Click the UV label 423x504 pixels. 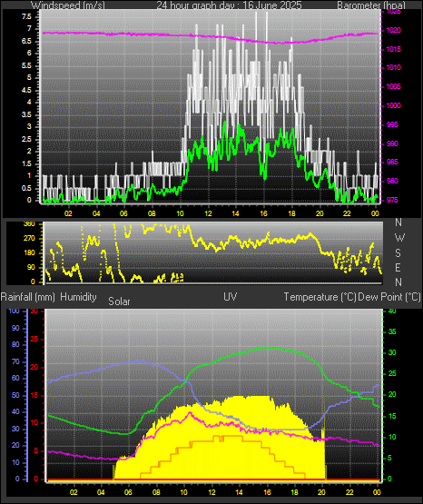click(231, 297)
